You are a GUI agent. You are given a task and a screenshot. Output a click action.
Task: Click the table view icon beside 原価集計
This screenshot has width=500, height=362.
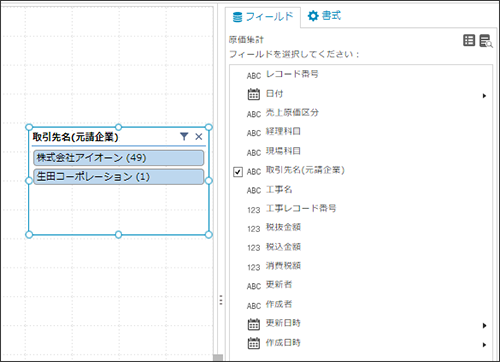[469, 40]
